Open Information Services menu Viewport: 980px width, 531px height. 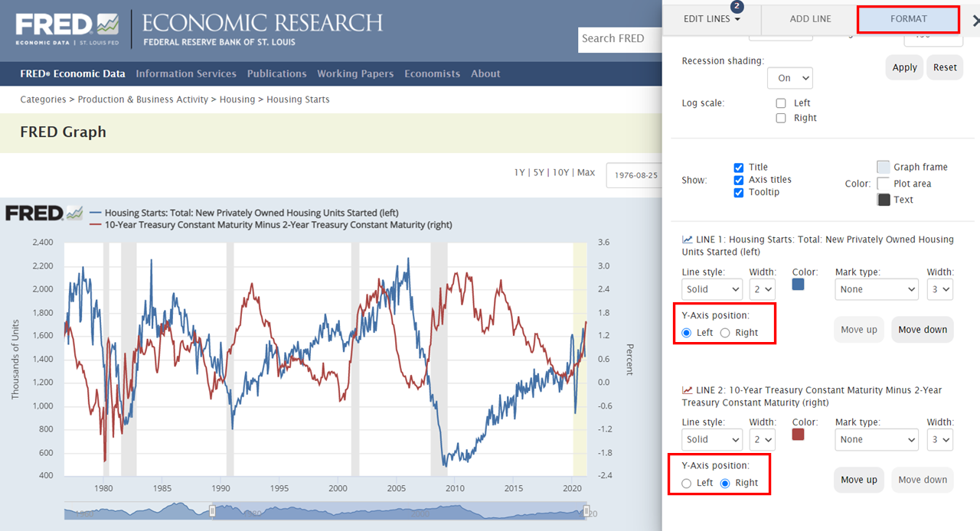point(186,74)
